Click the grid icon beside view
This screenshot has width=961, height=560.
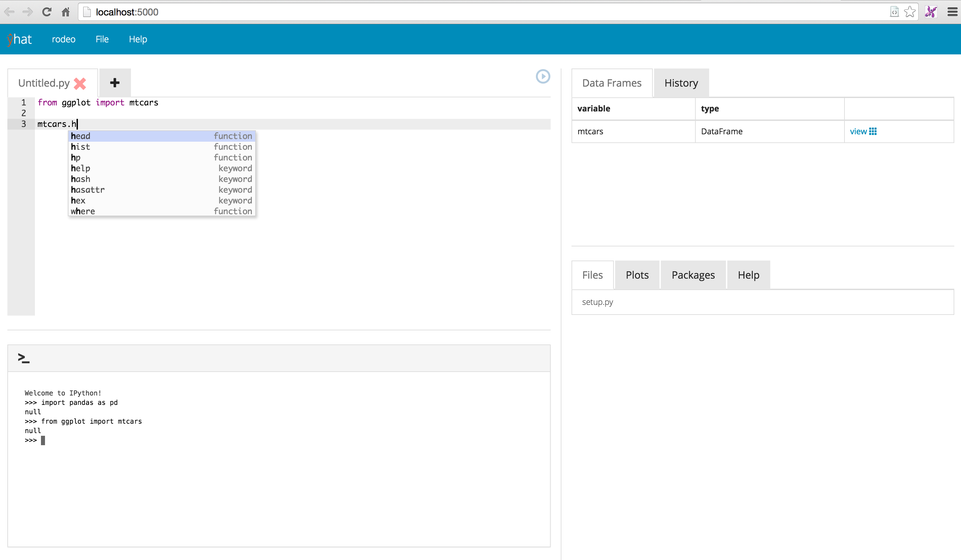pos(873,132)
